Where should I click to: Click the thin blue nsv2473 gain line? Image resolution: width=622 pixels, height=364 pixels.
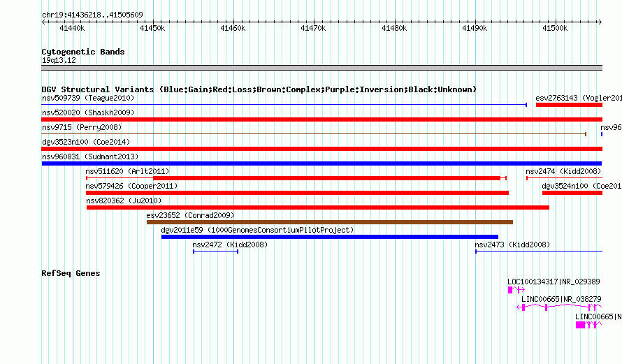(539, 252)
